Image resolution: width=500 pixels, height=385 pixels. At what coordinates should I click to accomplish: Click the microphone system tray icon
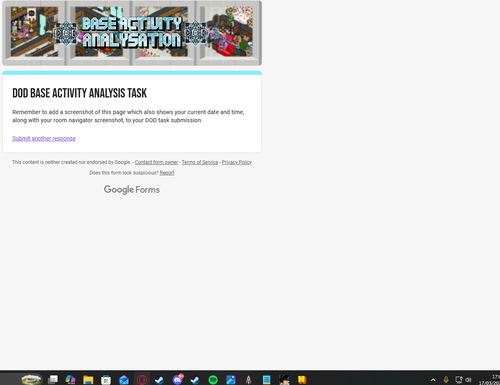click(446, 379)
